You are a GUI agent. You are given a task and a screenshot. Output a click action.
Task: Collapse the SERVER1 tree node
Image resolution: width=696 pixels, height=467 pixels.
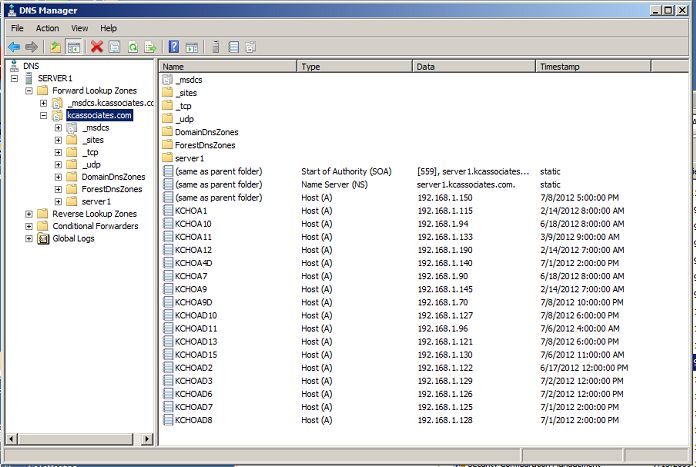click(x=15, y=79)
